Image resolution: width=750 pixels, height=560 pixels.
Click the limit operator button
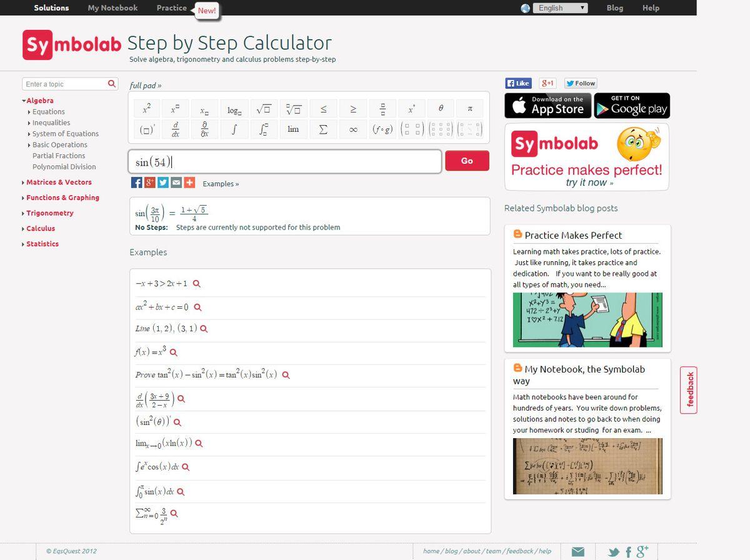coord(293,129)
